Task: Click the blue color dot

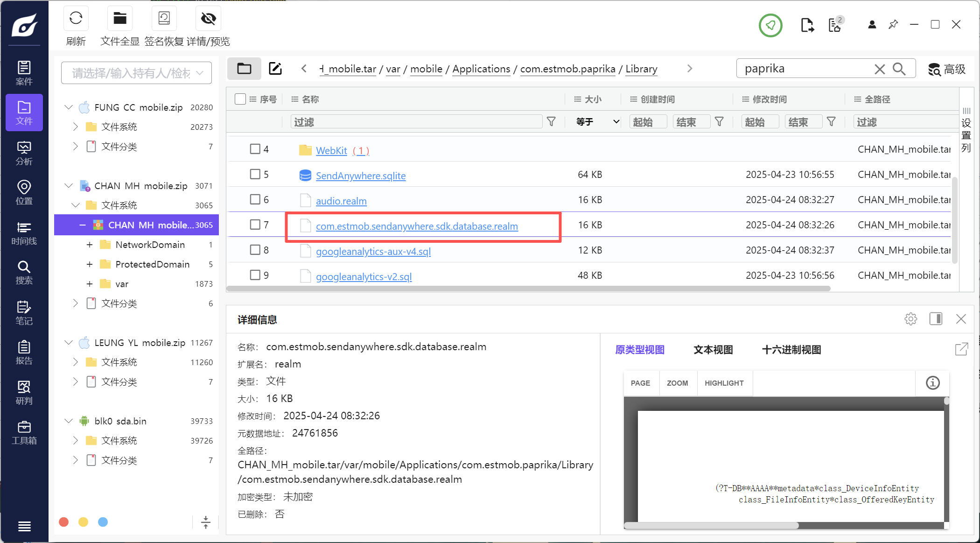Action: point(103,522)
